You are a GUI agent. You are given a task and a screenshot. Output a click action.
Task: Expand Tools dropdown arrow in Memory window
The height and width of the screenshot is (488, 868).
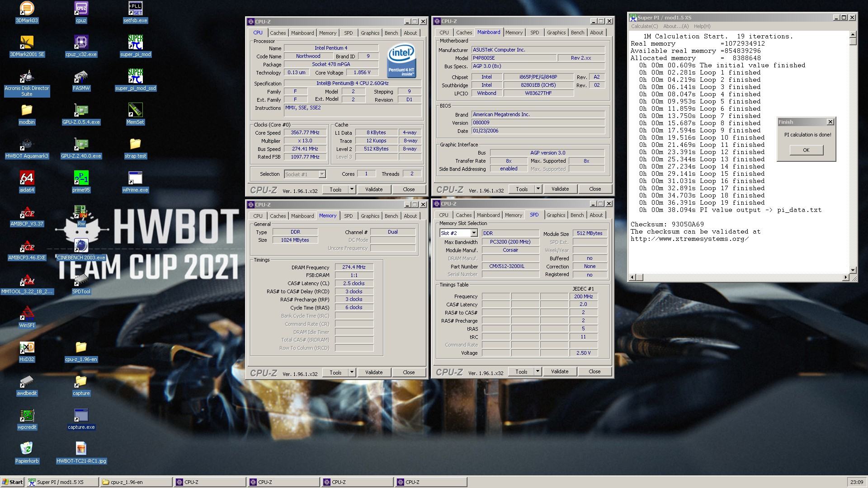click(x=352, y=372)
